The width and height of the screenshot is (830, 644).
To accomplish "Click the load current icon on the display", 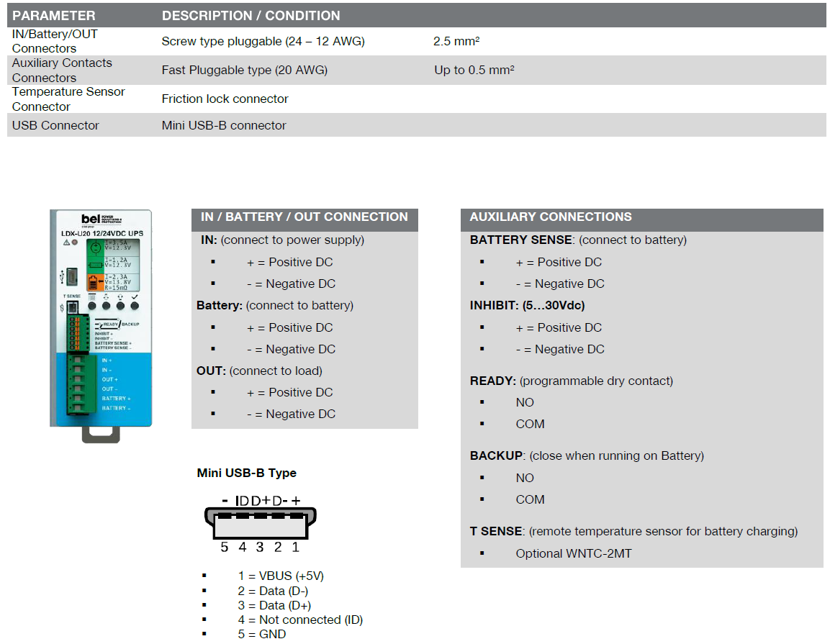I will (94, 264).
